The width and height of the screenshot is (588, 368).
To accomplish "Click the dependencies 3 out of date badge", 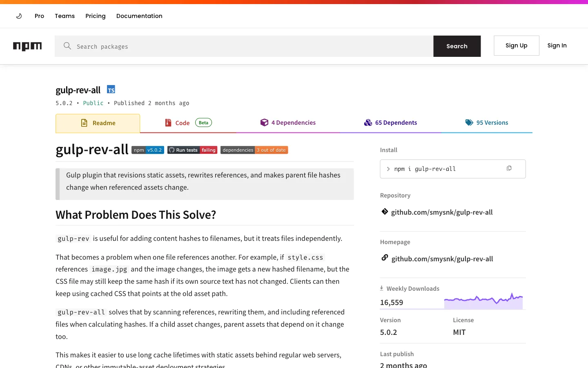I will (254, 150).
